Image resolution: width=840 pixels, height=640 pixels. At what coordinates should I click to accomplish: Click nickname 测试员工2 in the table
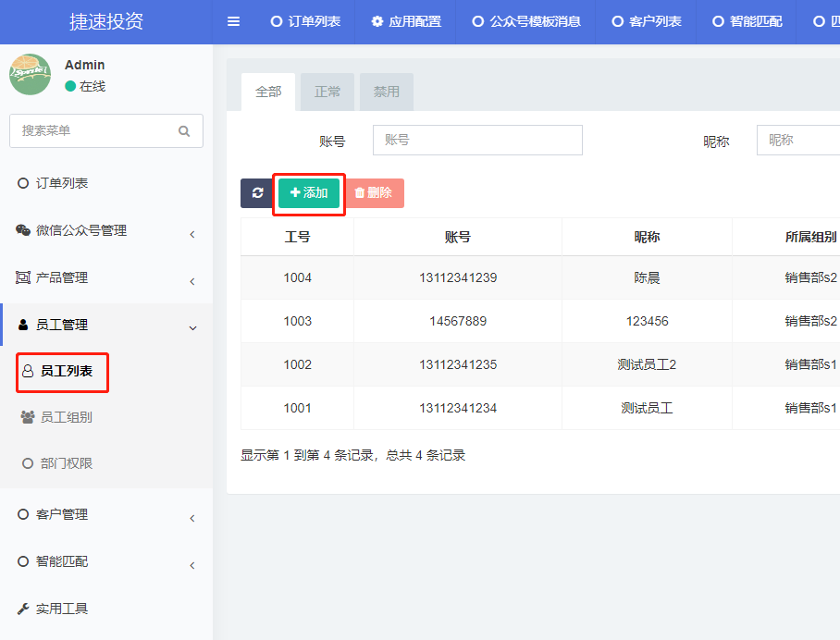(x=647, y=364)
